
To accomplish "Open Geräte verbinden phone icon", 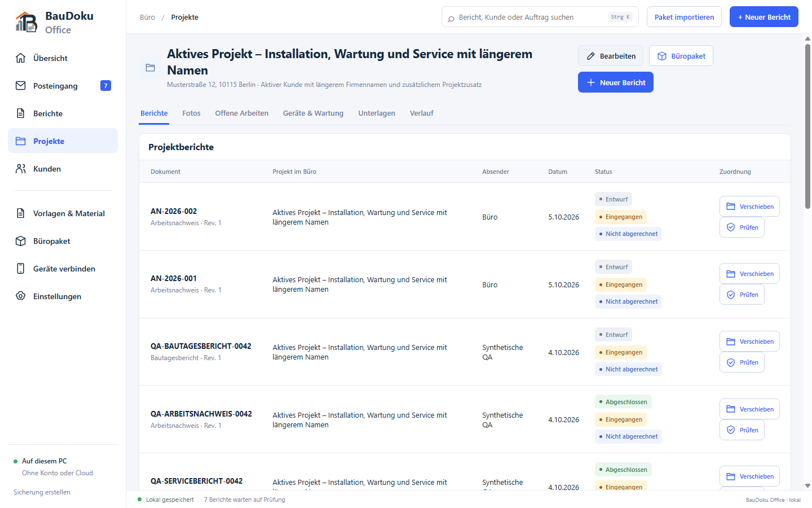I will [21, 269].
